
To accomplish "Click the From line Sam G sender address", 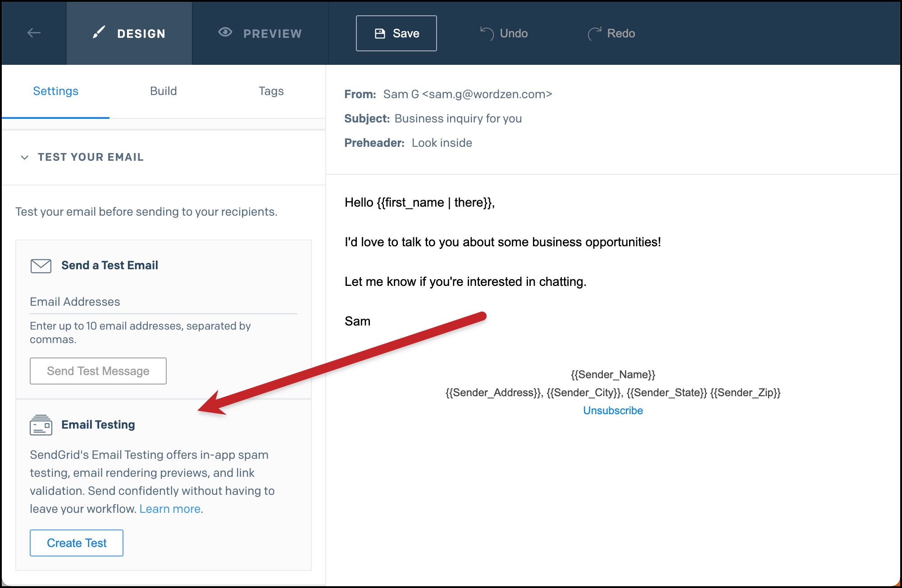I will click(x=468, y=94).
